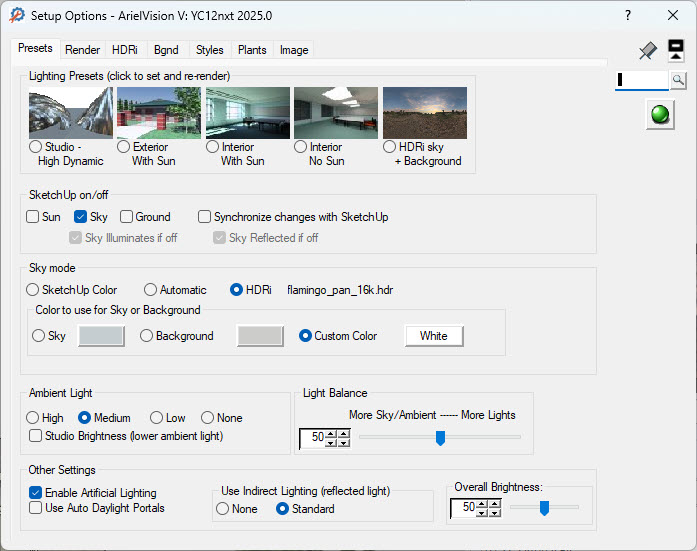Click the green sphere render button
The width and height of the screenshot is (697, 551).
(660, 114)
